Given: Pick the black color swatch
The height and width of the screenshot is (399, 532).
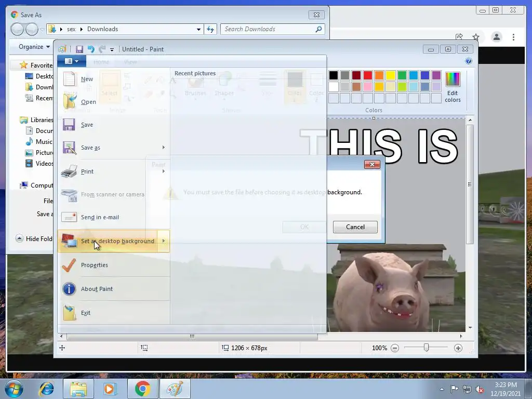Looking at the screenshot, I should point(334,75).
